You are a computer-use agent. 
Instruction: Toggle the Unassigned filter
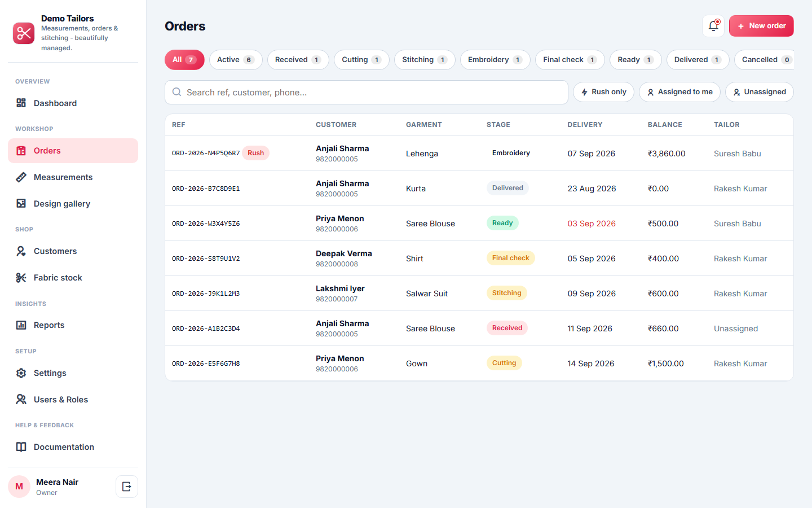[759, 92]
